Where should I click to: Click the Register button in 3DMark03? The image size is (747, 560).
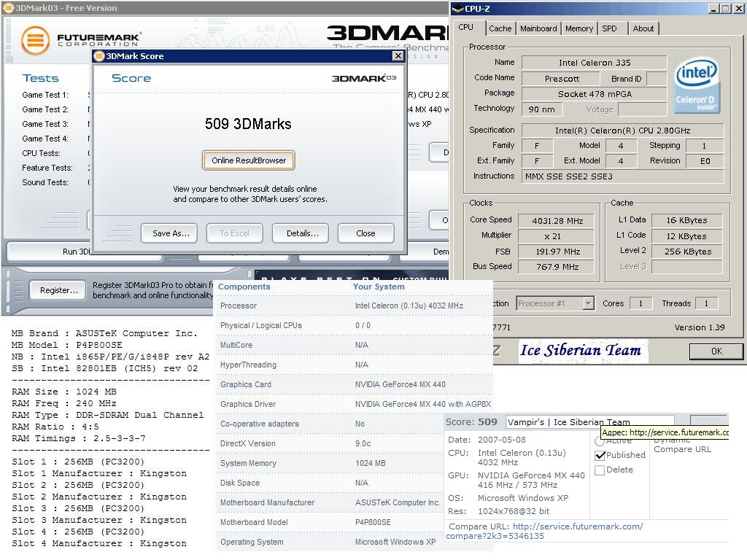pyautogui.click(x=58, y=290)
